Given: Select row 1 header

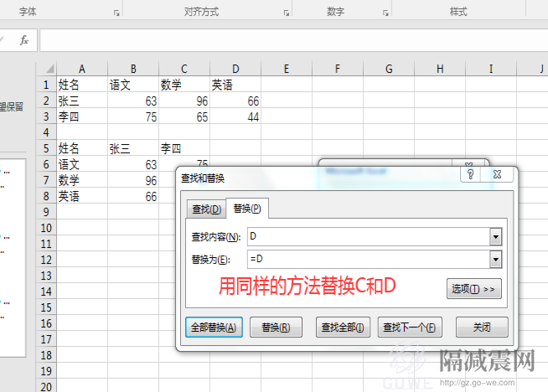Looking at the screenshot, I should 46,85.
